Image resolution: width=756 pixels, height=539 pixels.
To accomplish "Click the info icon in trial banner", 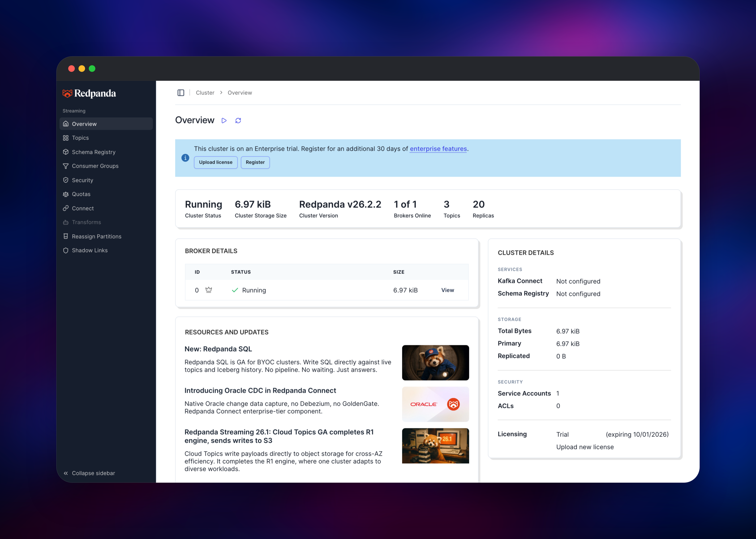I will [x=185, y=158].
